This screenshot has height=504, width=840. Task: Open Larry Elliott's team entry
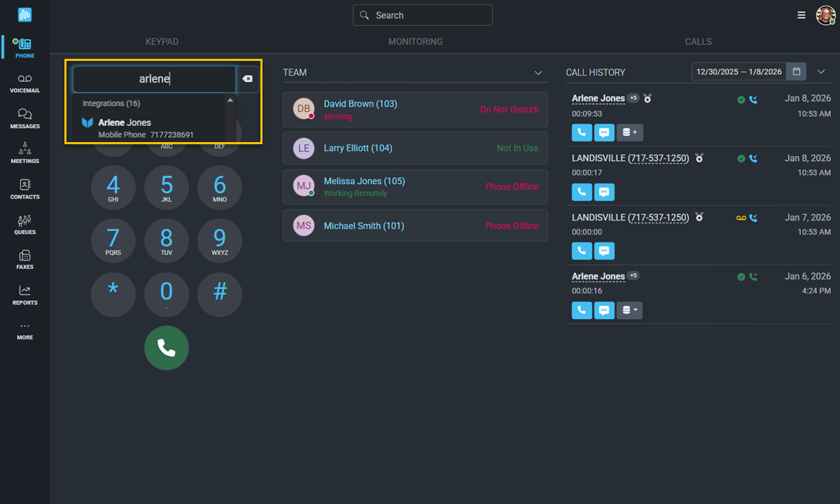coord(415,148)
